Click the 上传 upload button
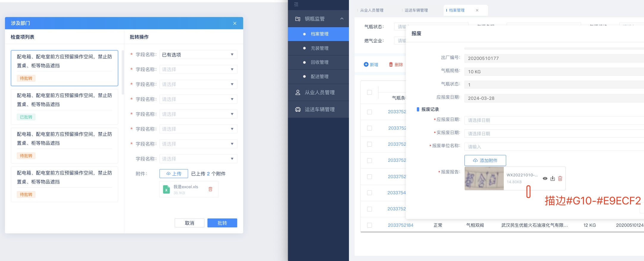The image size is (644, 261). tap(174, 174)
